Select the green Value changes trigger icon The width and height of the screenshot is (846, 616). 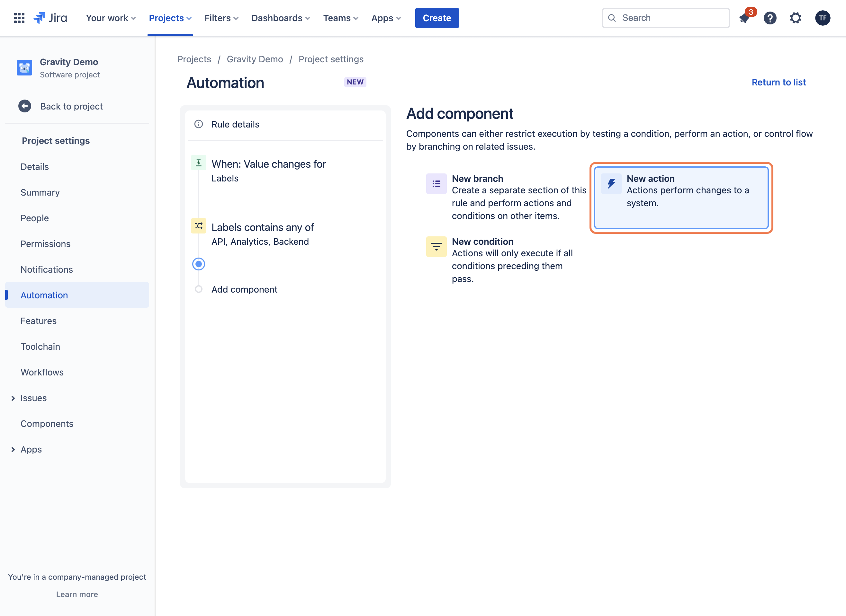[x=199, y=163]
